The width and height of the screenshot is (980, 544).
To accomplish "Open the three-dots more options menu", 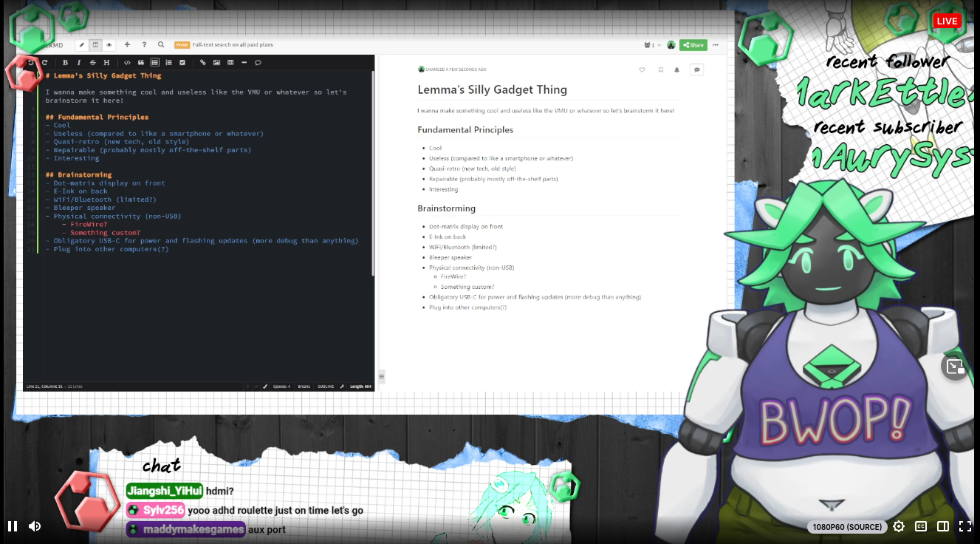I will (x=715, y=45).
